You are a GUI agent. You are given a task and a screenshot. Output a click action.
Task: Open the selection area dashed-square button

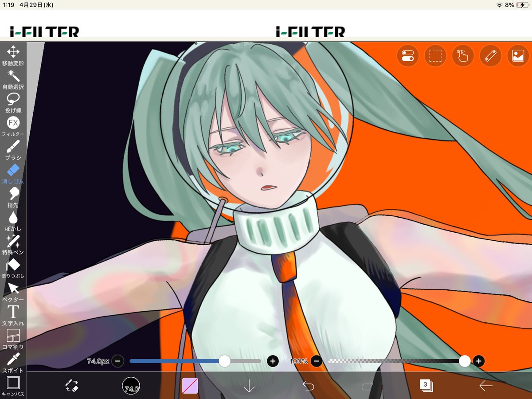[x=435, y=56]
